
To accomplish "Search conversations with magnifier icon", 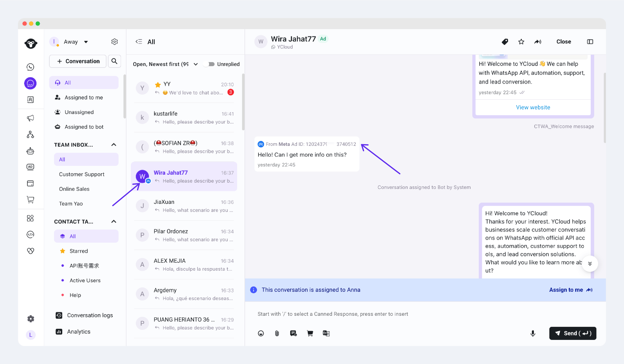I will (114, 61).
